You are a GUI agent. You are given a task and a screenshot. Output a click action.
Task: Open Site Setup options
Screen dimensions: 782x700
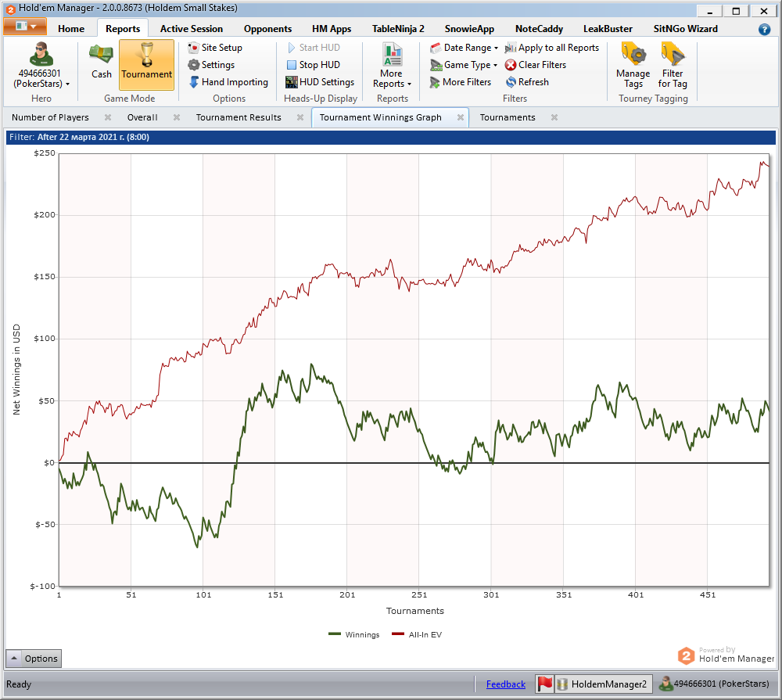(x=215, y=48)
